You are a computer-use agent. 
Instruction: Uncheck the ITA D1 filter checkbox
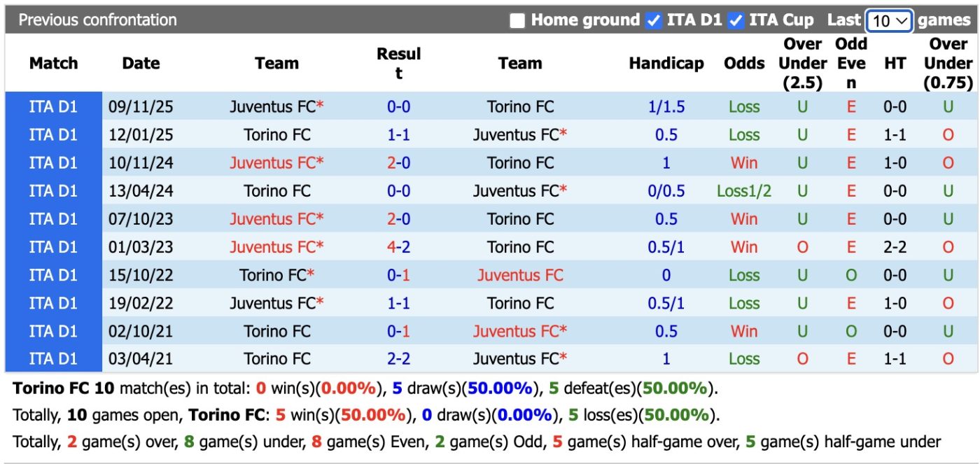[654, 20]
